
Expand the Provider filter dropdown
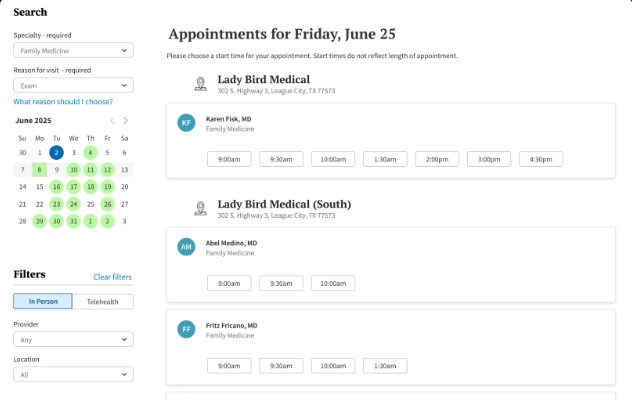(73, 339)
